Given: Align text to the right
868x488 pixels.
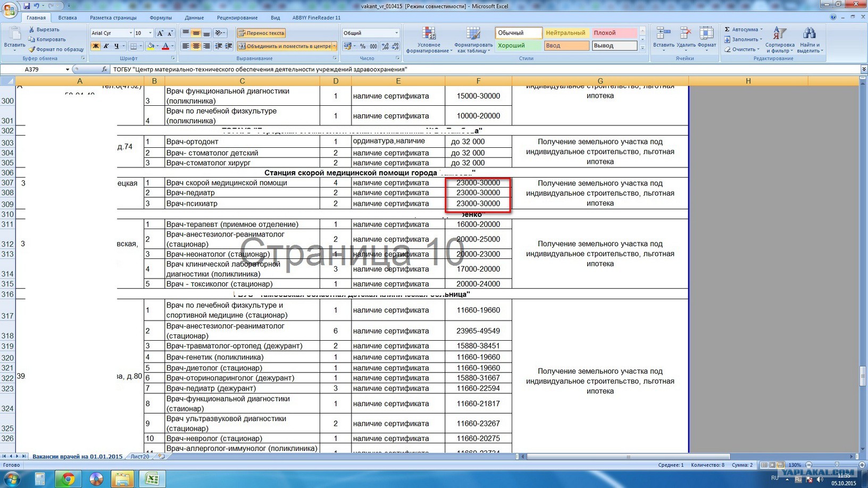Looking at the screenshot, I should click(206, 46).
